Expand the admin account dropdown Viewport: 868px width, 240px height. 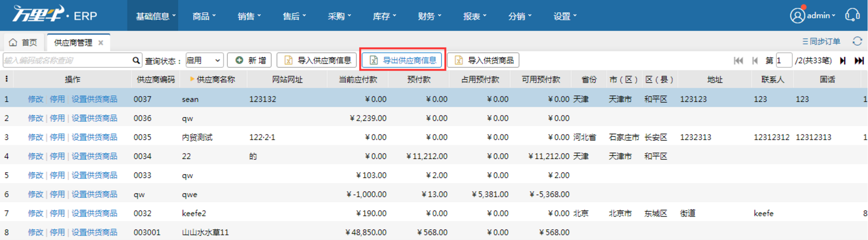821,16
